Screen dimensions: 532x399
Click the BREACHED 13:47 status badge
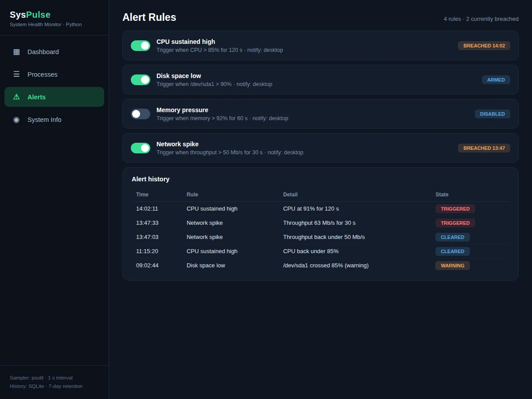coord(484,148)
